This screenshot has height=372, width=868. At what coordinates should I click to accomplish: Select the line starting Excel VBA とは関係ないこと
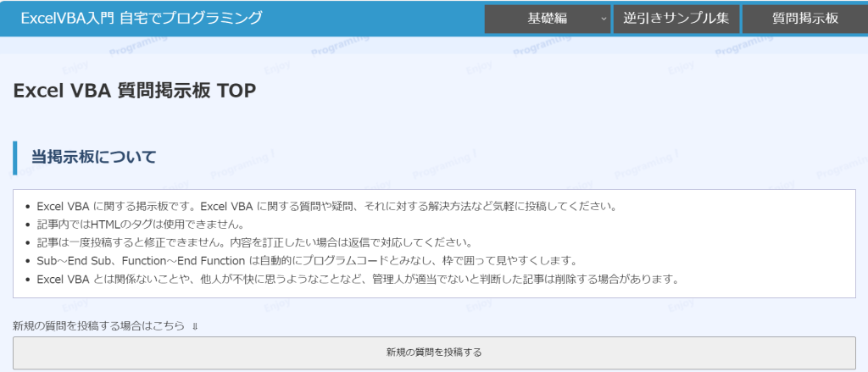pos(358,279)
